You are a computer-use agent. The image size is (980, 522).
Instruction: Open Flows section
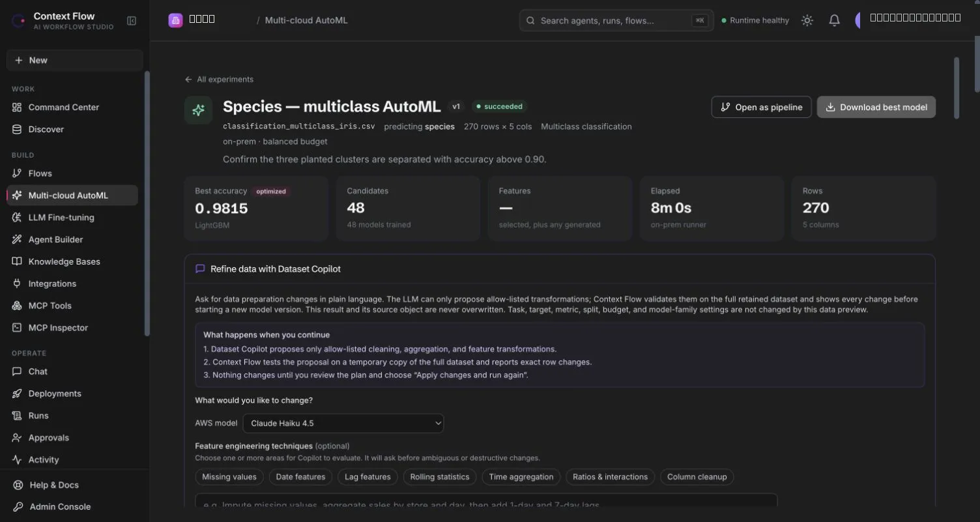(x=72, y=173)
